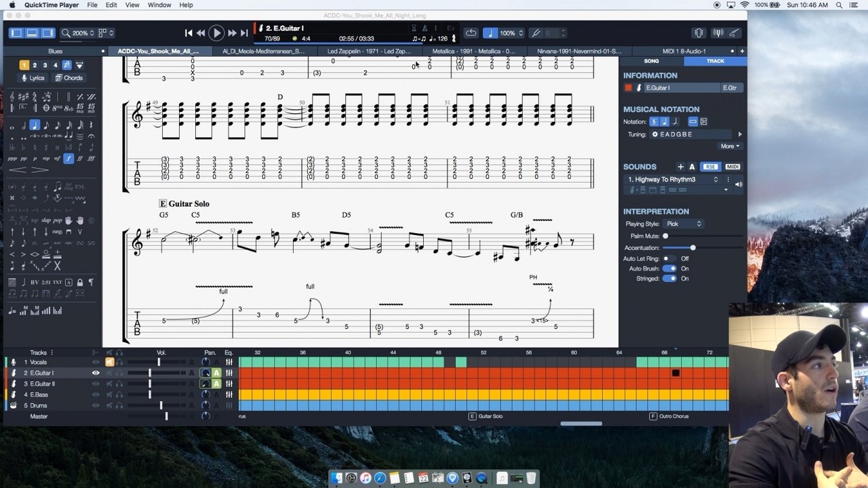Screen dimensions: 868x488
Task: Switch sound output to MIDI
Action: click(732, 167)
